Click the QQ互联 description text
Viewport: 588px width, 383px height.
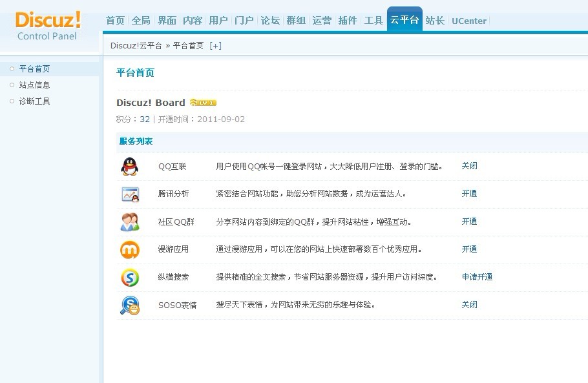pyautogui.click(x=330, y=167)
